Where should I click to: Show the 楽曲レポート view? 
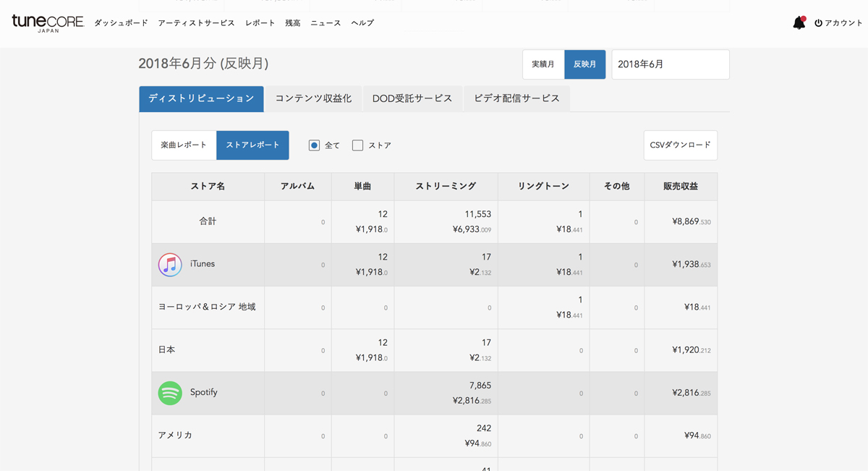pos(184,145)
